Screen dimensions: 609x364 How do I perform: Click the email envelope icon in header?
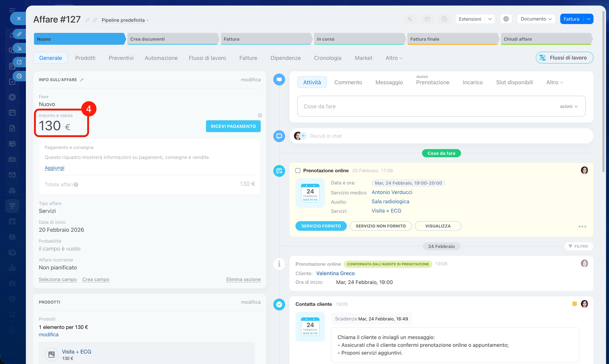[427, 19]
